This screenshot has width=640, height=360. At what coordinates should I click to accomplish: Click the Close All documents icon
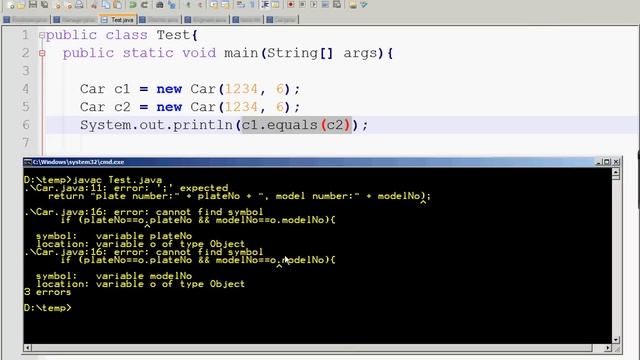coord(69,4)
